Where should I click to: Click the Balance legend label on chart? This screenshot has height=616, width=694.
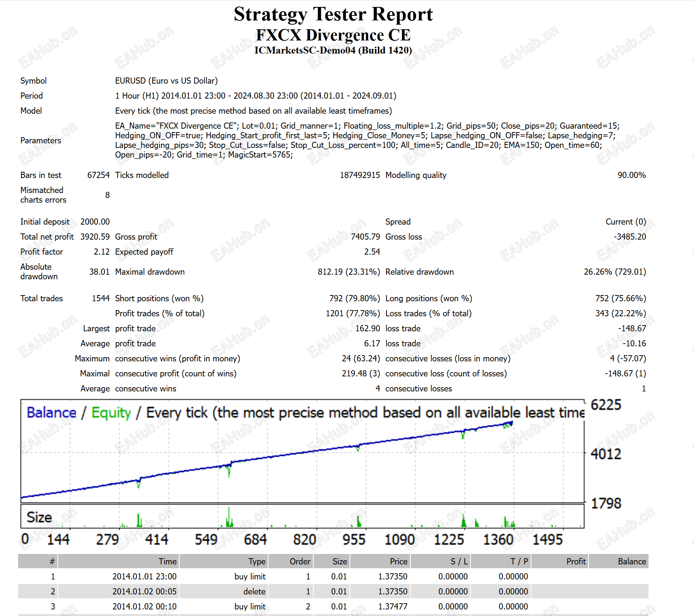(52, 413)
